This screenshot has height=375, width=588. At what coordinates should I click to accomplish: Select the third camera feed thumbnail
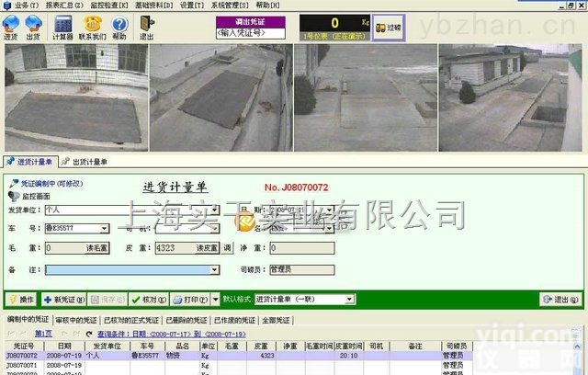pyautogui.click(x=366, y=97)
